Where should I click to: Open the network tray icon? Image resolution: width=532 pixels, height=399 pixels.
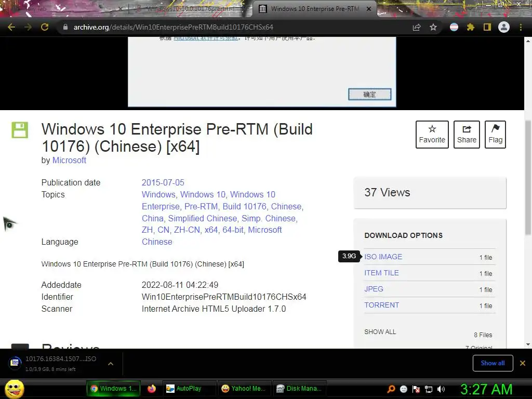429,389
